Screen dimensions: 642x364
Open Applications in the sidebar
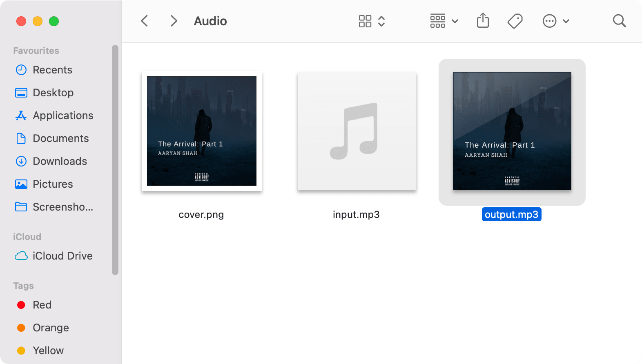(x=63, y=115)
